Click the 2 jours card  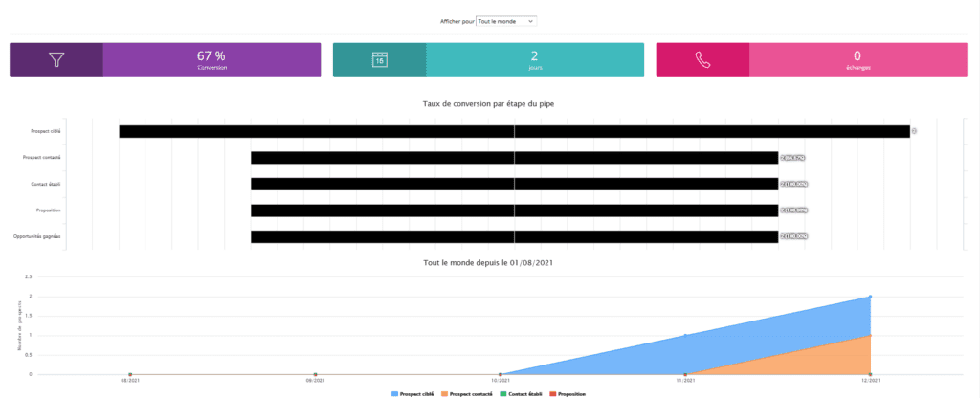(534, 59)
